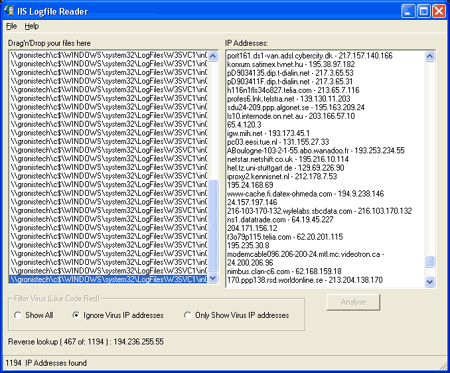
Task: Maximize the IIS Logfile Reader window
Action: (424, 11)
